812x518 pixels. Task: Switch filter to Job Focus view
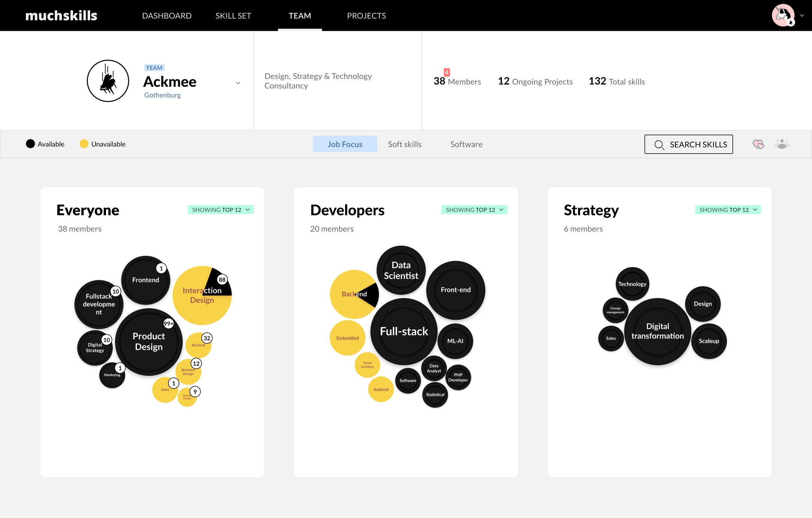click(x=345, y=144)
